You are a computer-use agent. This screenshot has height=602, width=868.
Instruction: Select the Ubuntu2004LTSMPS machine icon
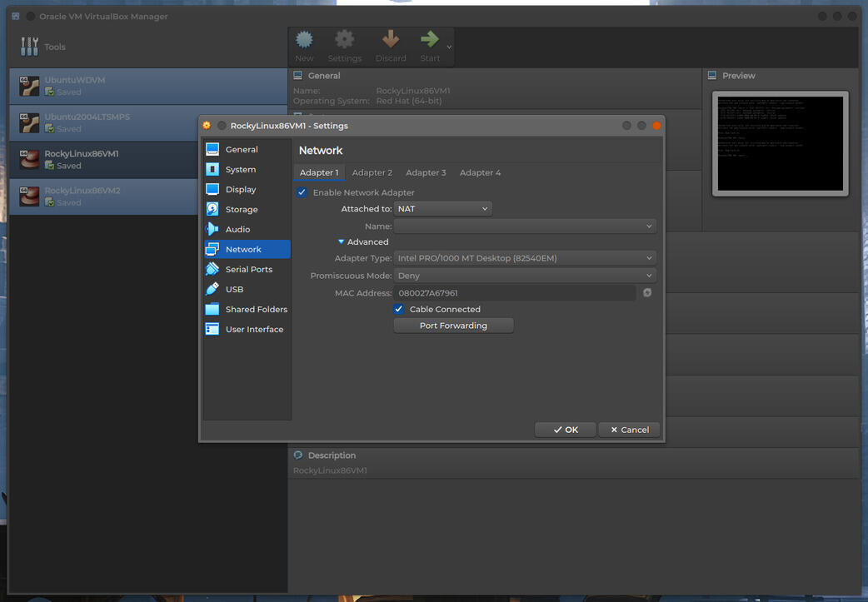29,123
